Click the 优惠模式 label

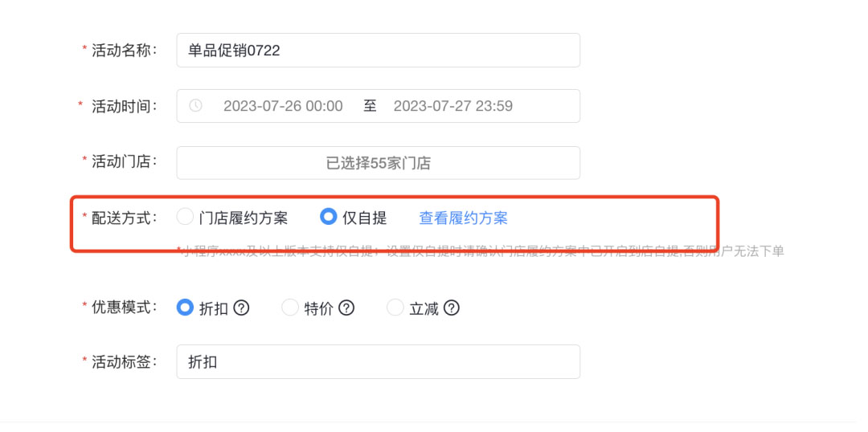125,307
